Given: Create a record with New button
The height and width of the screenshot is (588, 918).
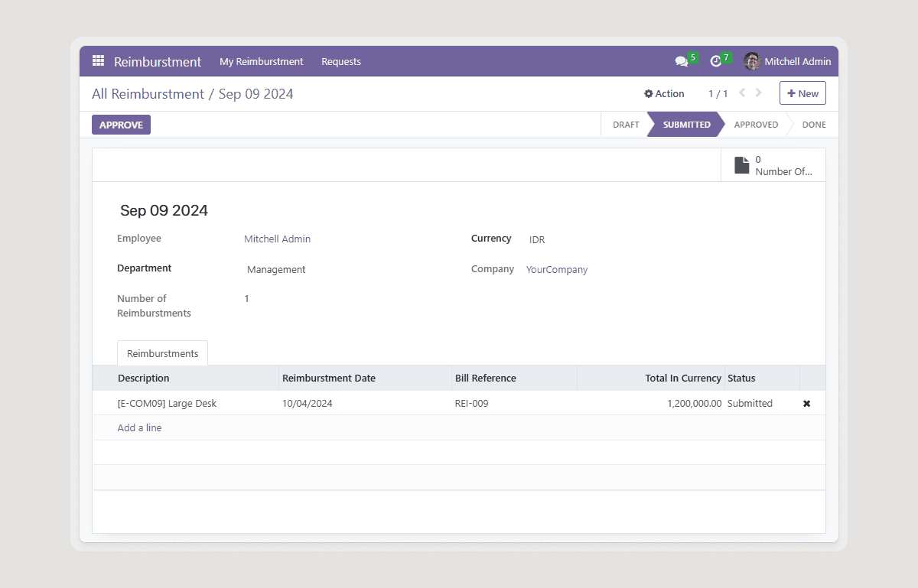Looking at the screenshot, I should pos(802,93).
